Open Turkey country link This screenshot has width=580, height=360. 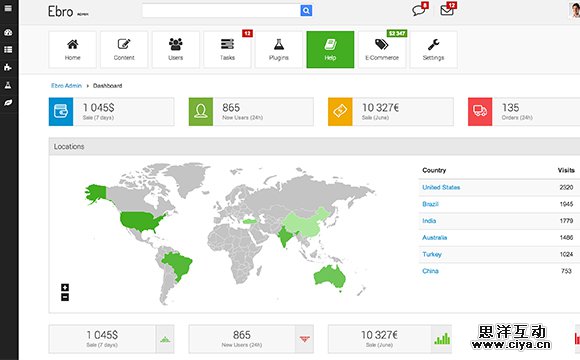tap(432, 255)
